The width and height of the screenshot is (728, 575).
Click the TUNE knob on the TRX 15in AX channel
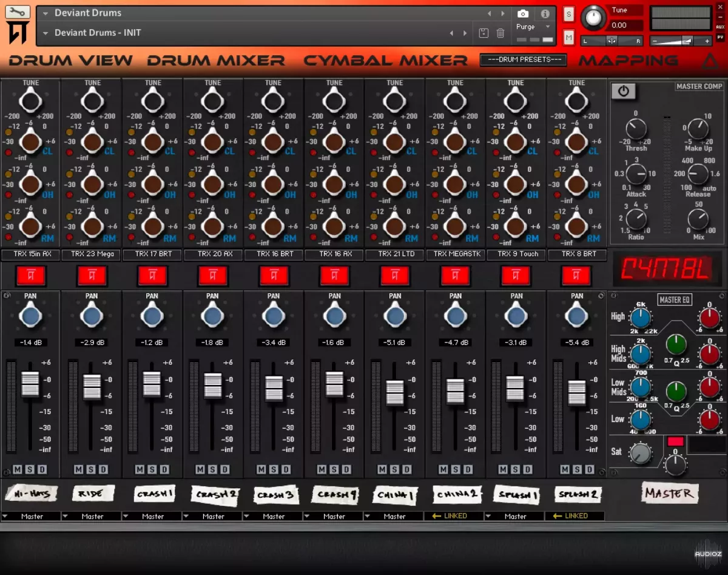click(x=31, y=100)
